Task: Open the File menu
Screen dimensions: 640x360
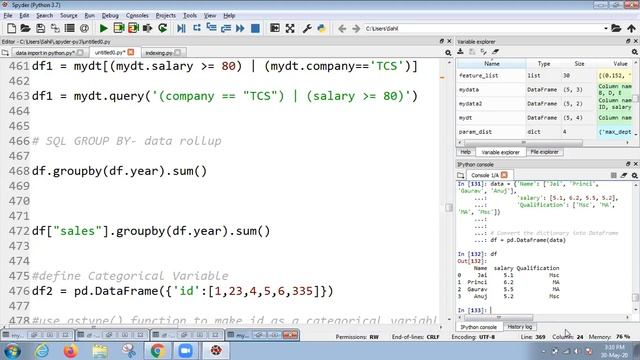Action: click(x=8, y=16)
